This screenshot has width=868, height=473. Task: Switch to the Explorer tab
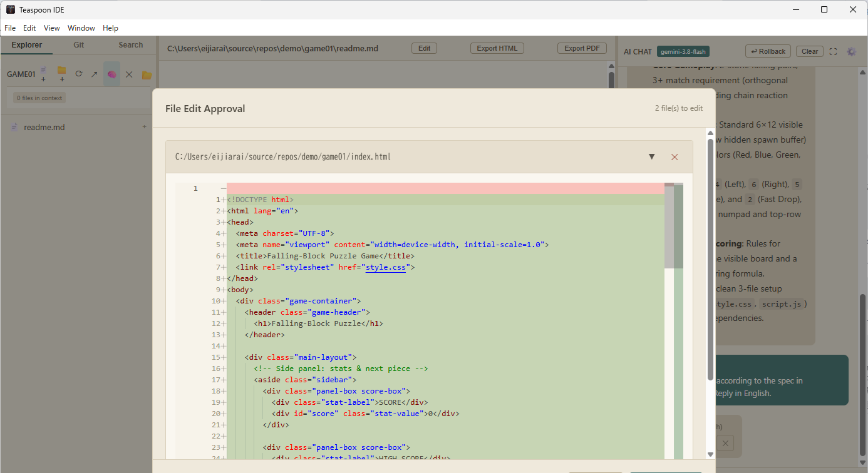27,45
